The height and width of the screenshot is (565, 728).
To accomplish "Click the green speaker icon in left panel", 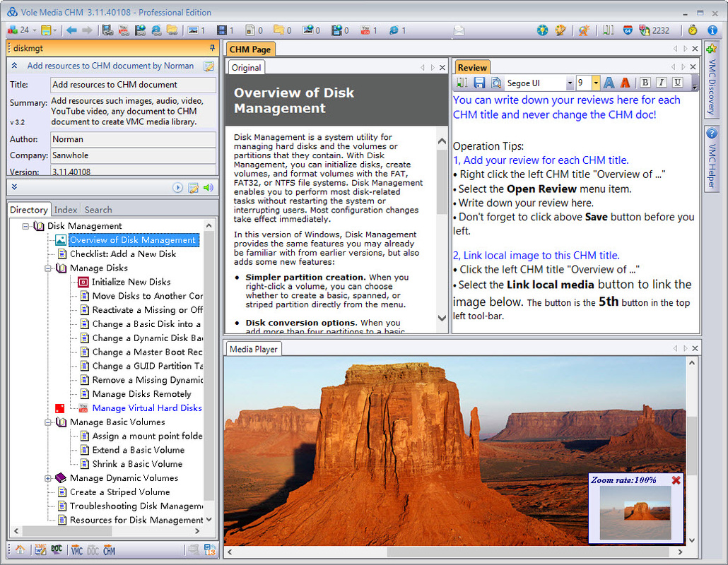I will 208,188.
